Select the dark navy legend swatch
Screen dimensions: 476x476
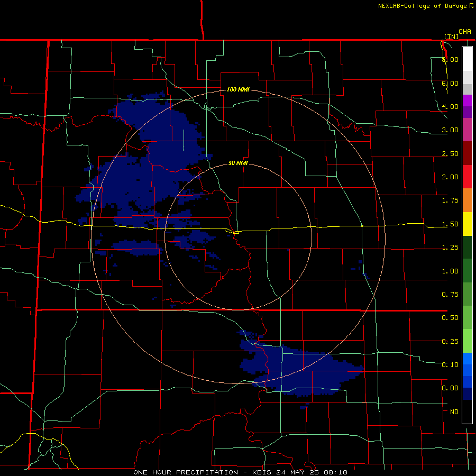467,394
